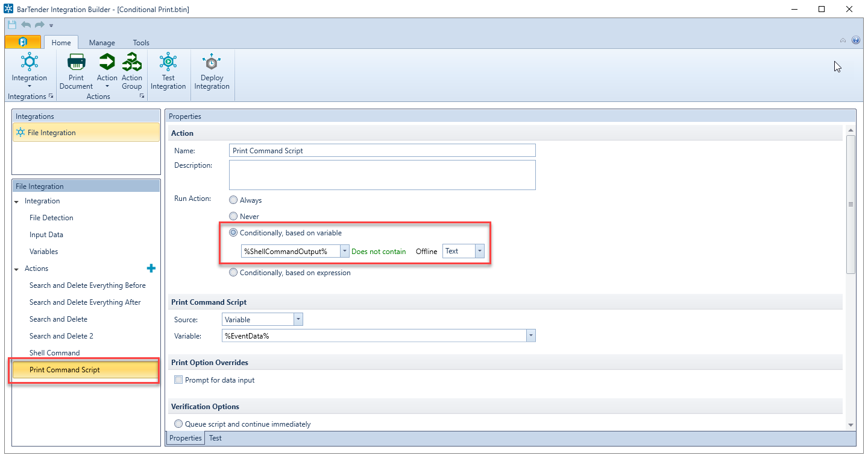Open the Test bottom tab

click(215, 438)
